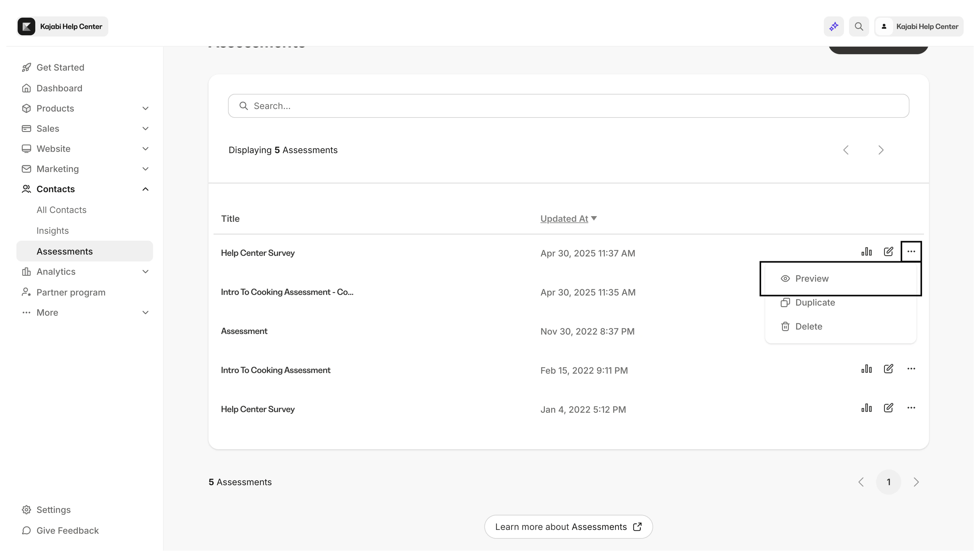Edit the top Help Center Survey
Viewport: 980px width, 557px height.
(888, 251)
